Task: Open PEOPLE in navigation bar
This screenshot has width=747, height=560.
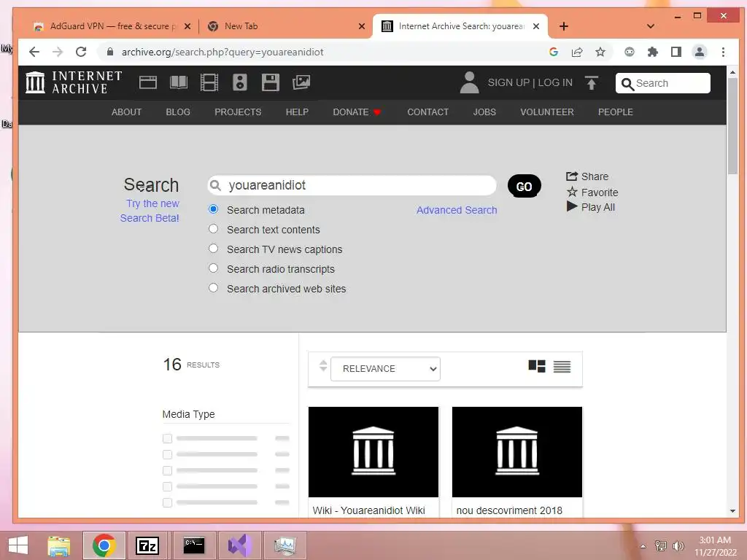Action: click(x=616, y=112)
